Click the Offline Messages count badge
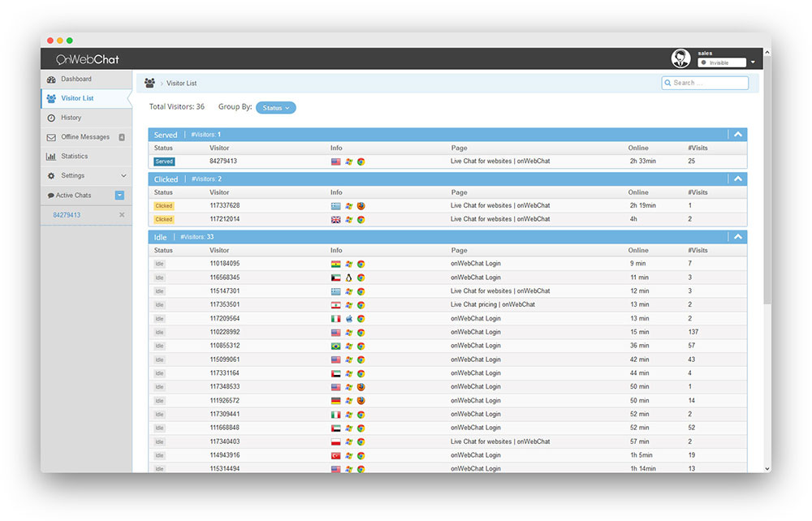Image resolution: width=812 pixels, height=521 pixels. point(122,137)
